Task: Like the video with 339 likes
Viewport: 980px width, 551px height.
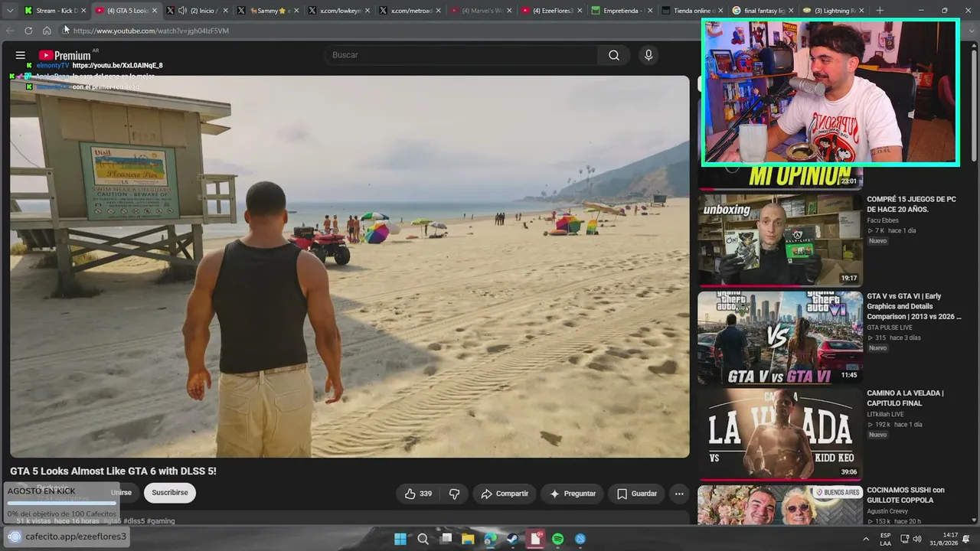Action: point(418,494)
